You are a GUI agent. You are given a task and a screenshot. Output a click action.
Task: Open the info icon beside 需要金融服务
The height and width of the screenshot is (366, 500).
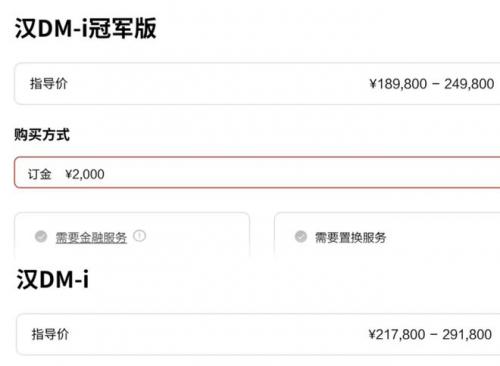139,236
